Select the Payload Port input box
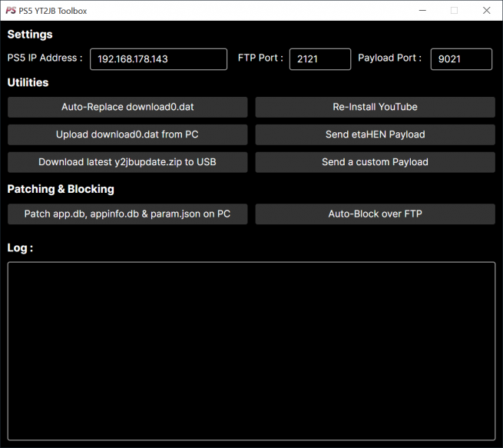Viewport: 503px width, 448px height. pos(461,59)
